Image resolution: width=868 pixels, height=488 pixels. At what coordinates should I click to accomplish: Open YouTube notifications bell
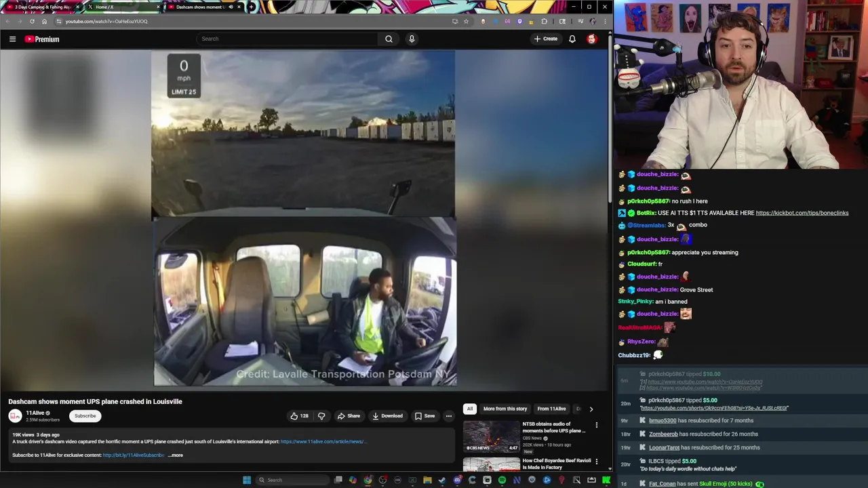pyautogui.click(x=572, y=39)
